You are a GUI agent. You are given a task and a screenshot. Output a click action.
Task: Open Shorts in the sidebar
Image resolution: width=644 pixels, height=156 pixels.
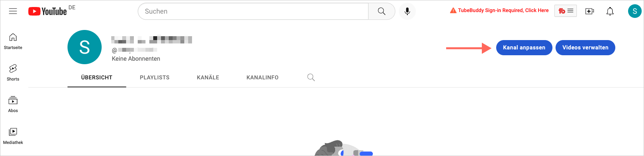coord(13,73)
